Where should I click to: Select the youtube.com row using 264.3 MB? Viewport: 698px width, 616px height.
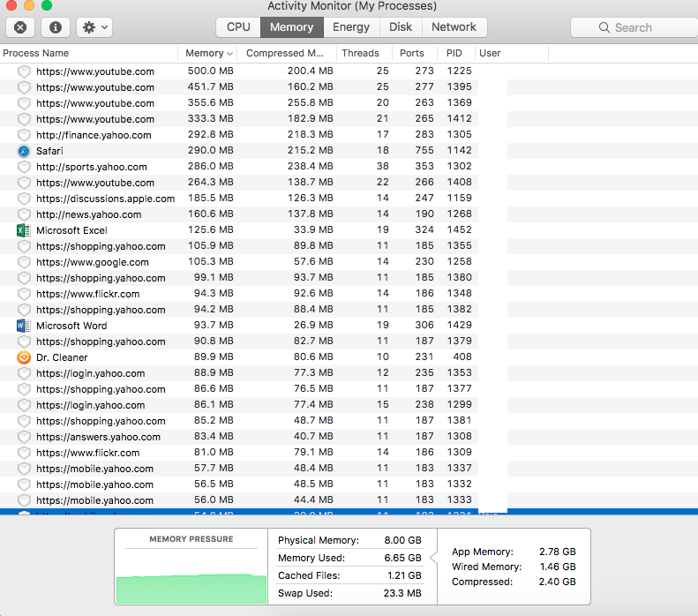pyautogui.click(x=349, y=183)
